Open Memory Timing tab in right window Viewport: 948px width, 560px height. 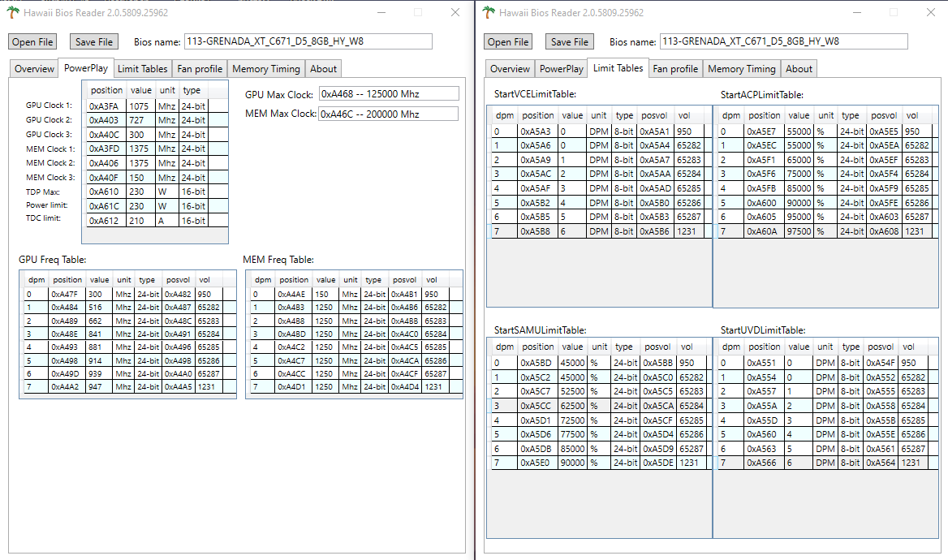(741, 69)
